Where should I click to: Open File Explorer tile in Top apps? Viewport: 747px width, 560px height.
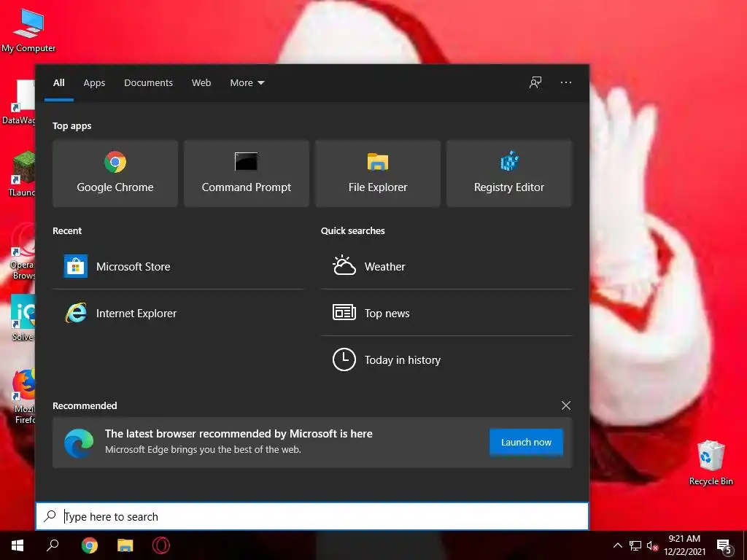(378, 174)
